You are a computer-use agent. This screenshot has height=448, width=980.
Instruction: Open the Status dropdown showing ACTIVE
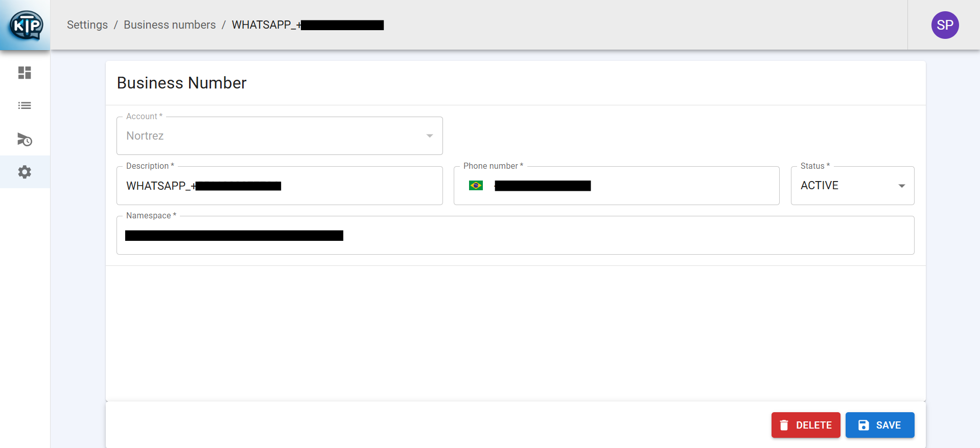point(852,186)
